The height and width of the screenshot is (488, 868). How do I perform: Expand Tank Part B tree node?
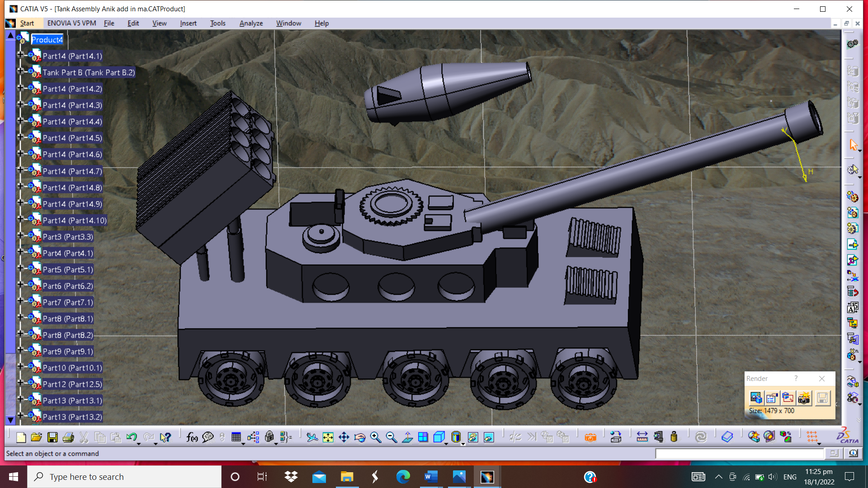click(20, 71)
